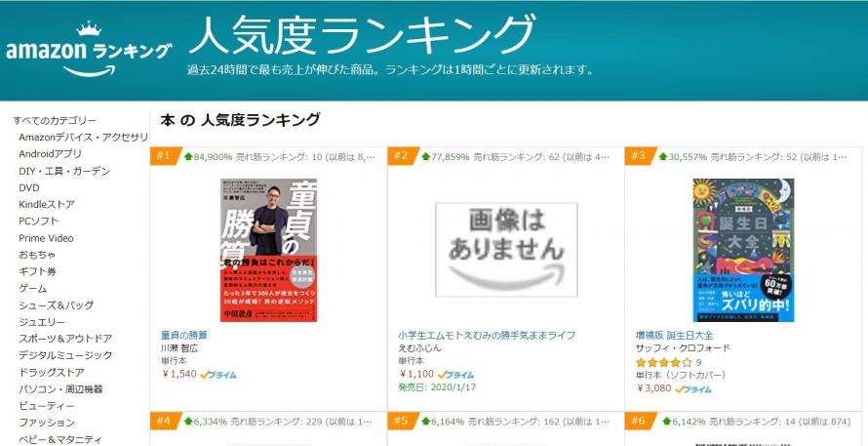Open the 童貞の勝算 book cover image
The image size is (868, 446).
tap(268, 250)
